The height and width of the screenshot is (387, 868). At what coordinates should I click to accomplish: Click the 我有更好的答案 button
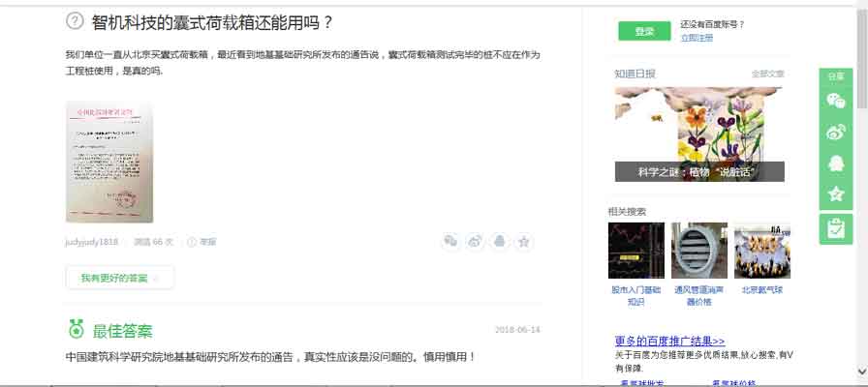(x=119, y=278)
